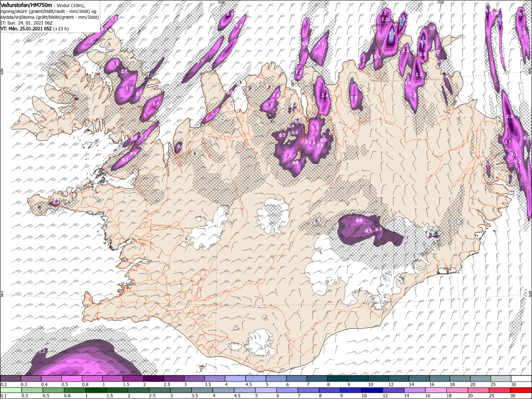Screen dimensions: 532x399
Task: Click the VT: Mán. 25.01.2021 05Z valid time
Action: tap(25, 29)
